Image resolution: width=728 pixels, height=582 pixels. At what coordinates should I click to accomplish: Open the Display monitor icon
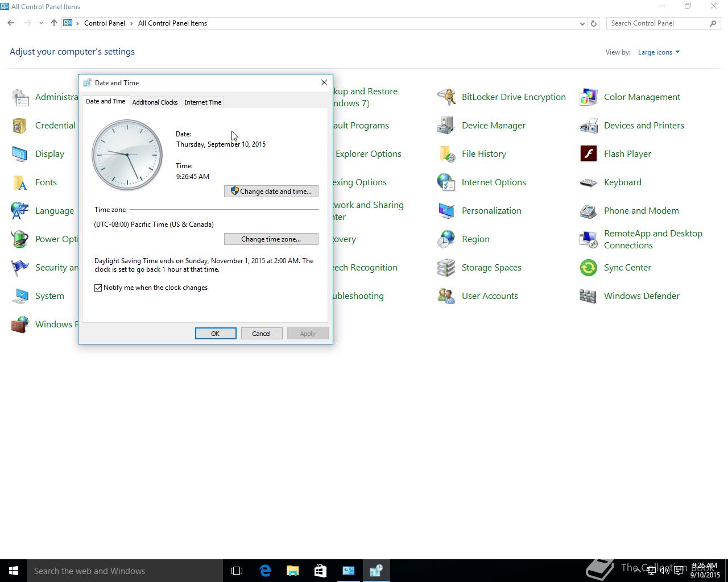pos(20,154)
